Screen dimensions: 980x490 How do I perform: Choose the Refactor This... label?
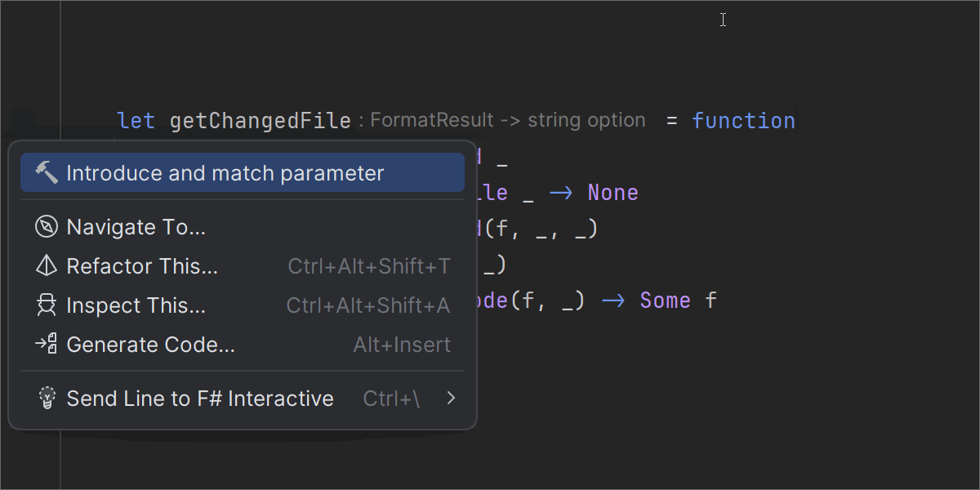[x=142, y=266]
